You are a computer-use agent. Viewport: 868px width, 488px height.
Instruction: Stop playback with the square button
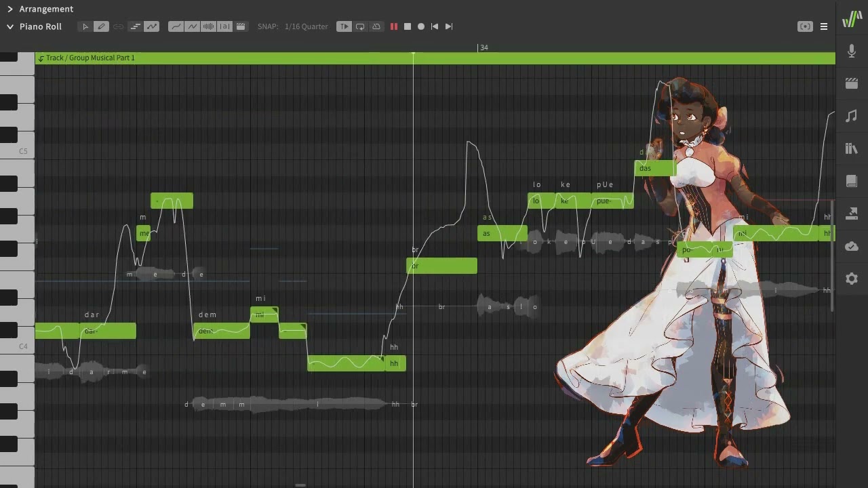408,26
